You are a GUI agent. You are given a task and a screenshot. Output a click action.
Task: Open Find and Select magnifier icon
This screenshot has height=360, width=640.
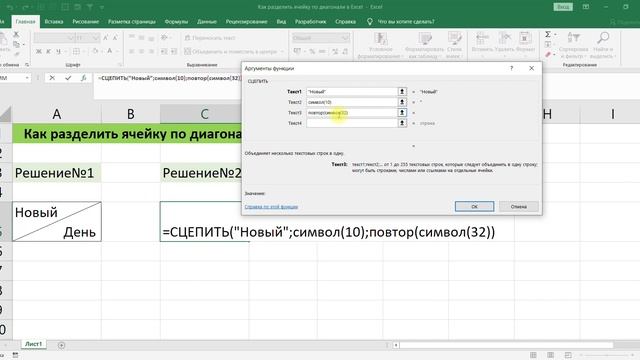click(602, 38)
